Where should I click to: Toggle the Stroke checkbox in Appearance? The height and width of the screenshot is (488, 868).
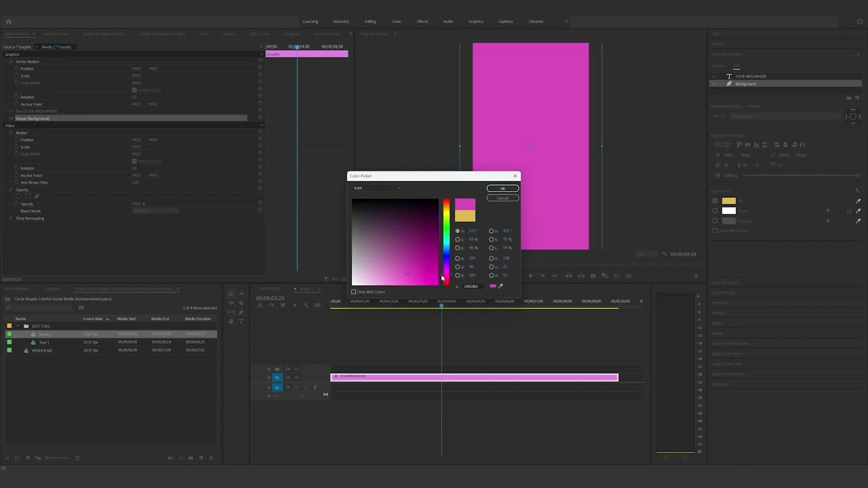715,211
